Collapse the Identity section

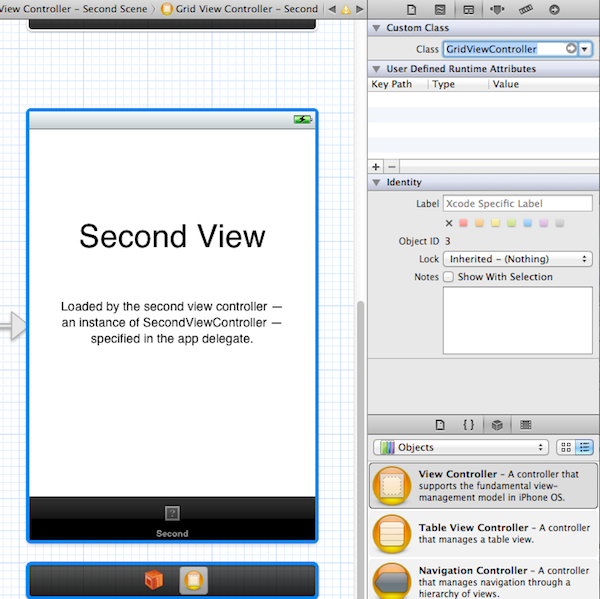coord(377,182)
